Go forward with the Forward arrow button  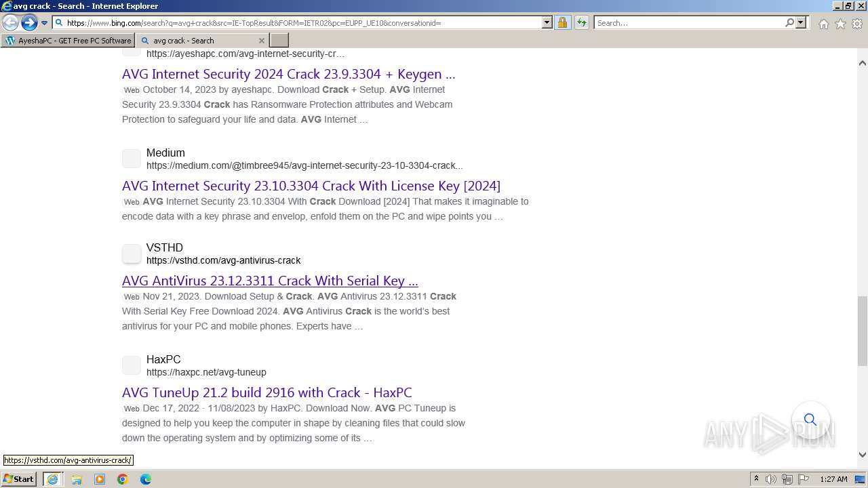coord(28,23)
